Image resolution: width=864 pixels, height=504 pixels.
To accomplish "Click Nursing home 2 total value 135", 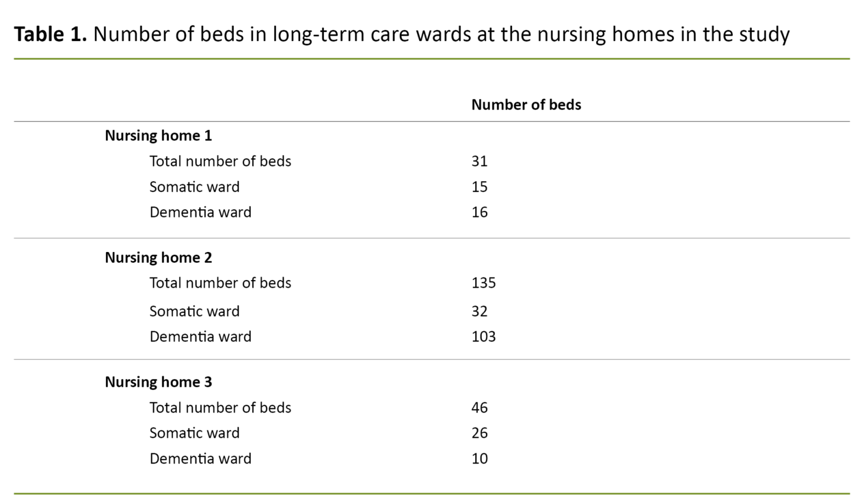I will tap(483, 283).
